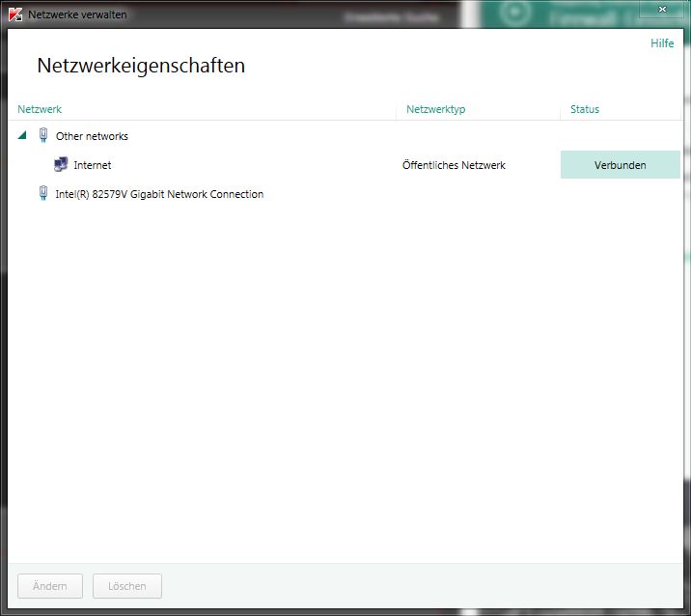Sort by the Netzwerktyp column header
The width and height of the screenshot is (691, 616).
(x=435, y=109)
